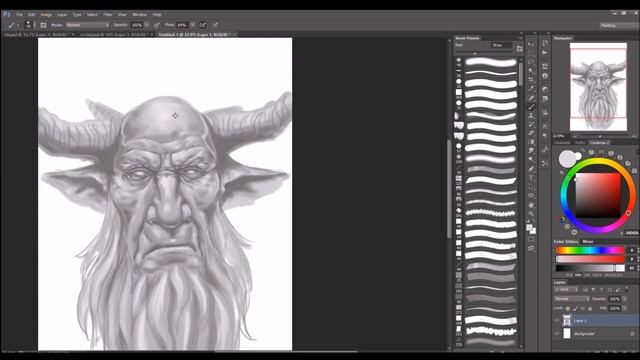Toggle lock image pixels

[575, 308]
